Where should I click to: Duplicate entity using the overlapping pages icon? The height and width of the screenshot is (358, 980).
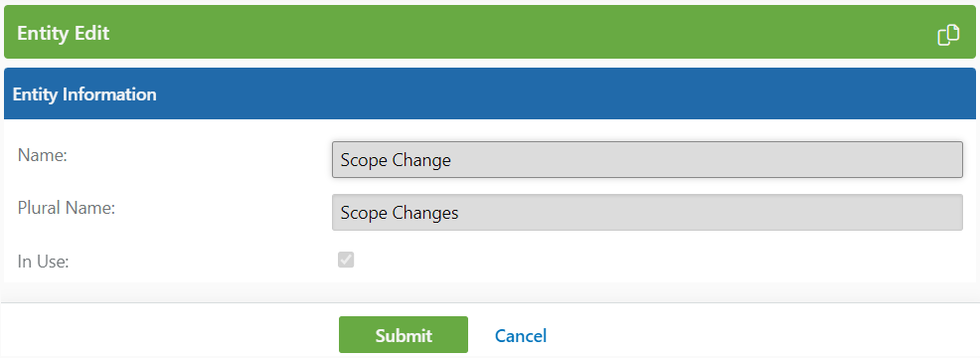click(948, 35)
